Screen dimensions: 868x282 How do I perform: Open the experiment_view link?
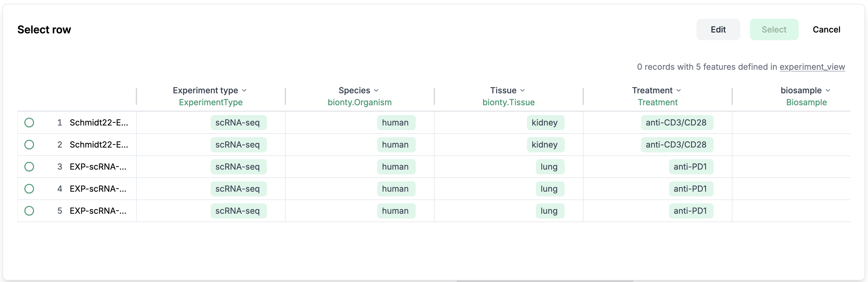point(812,67)
